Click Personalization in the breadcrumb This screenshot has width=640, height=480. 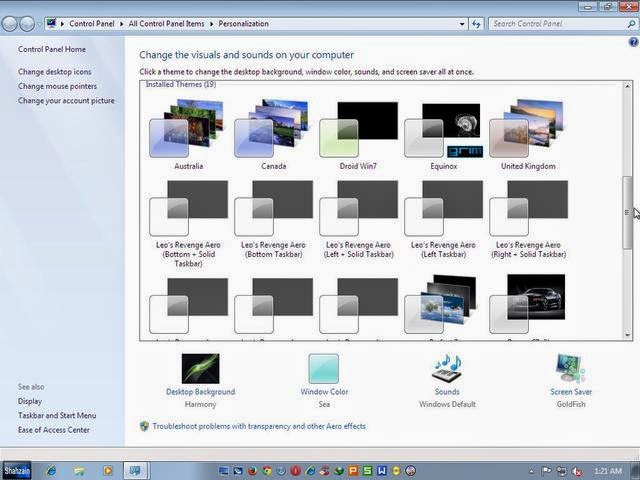pyautogui.click(x=243, y=24)
